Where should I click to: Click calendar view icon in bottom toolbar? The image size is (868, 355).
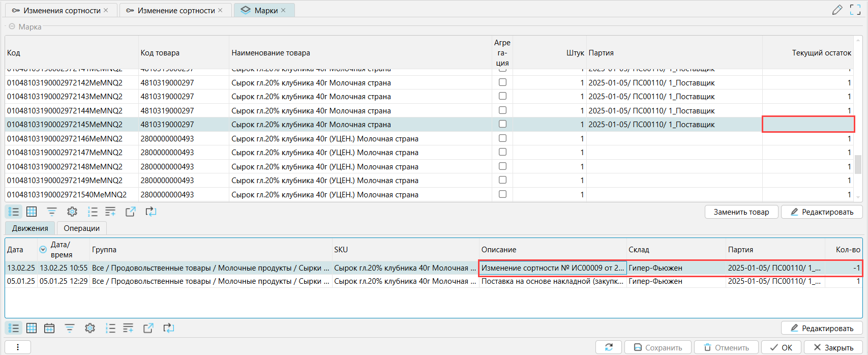pos(49,328)
